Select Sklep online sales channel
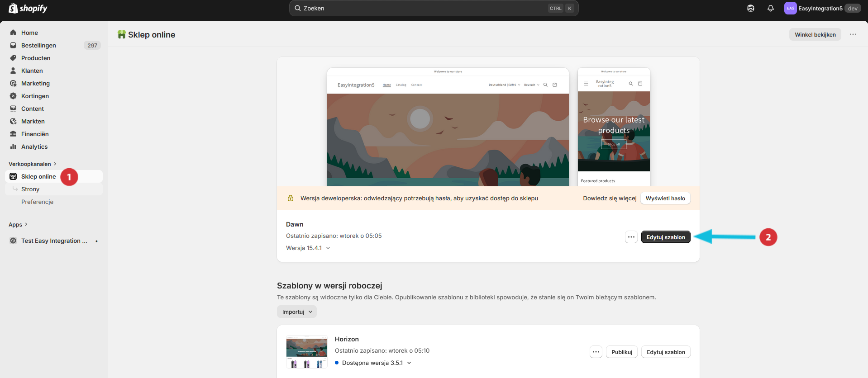The width and height of the screenshot is (868, 378). coord(54,176)
